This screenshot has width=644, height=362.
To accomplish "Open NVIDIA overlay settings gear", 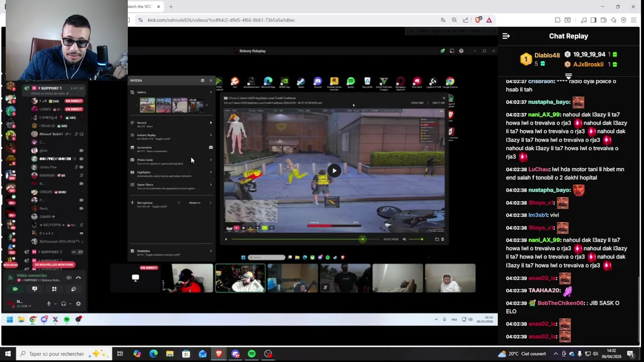I will 203,80.
